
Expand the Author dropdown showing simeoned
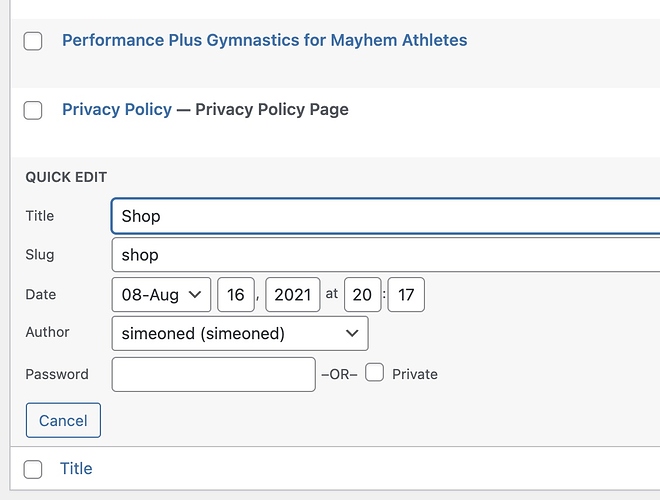[x=239, y=333]
